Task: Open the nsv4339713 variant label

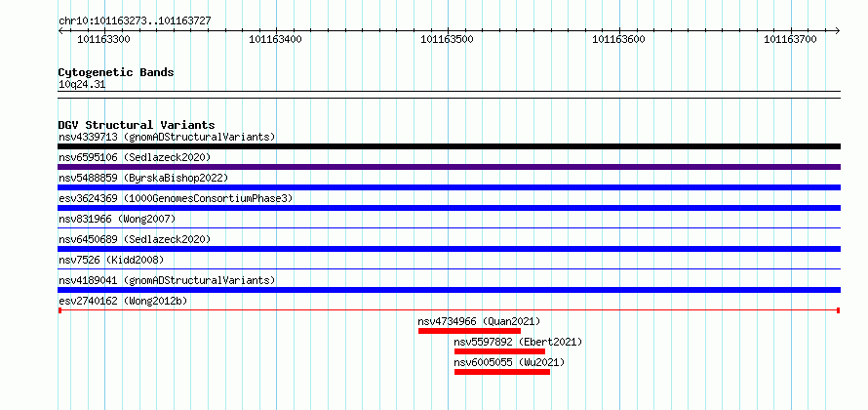Action: [167, 137]
